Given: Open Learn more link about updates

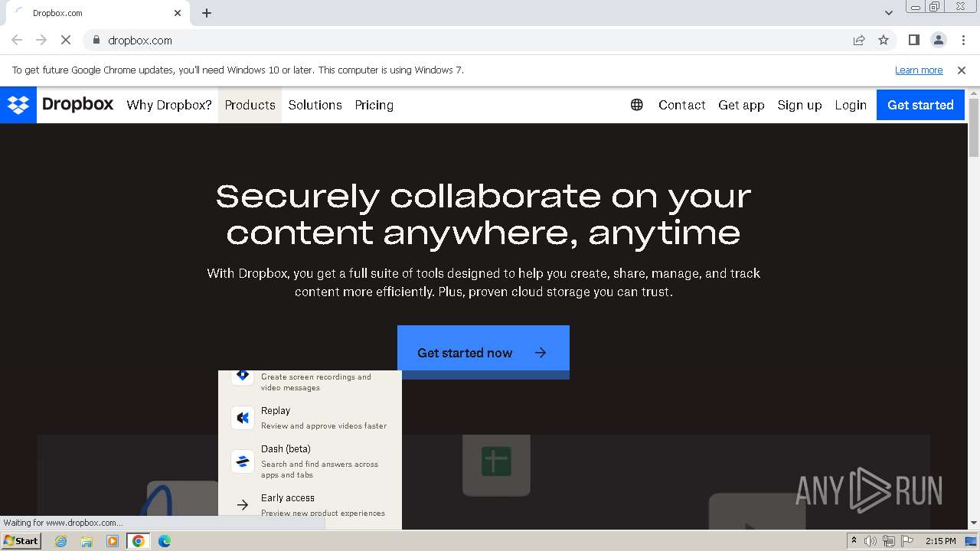Looking at the screenshot, I should point(919,70).
